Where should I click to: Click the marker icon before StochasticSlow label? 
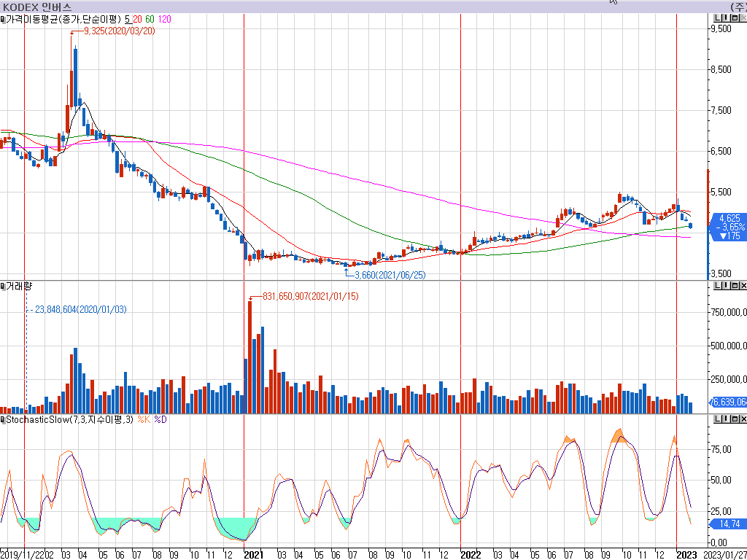pos(3,419)
